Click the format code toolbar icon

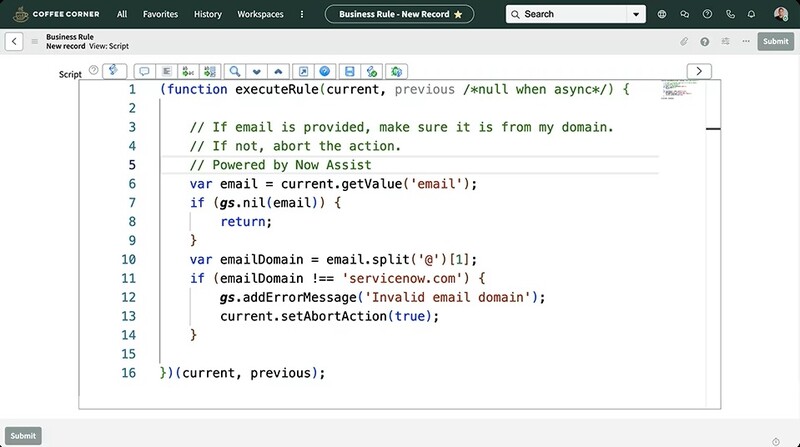click(x=166, y=71)
